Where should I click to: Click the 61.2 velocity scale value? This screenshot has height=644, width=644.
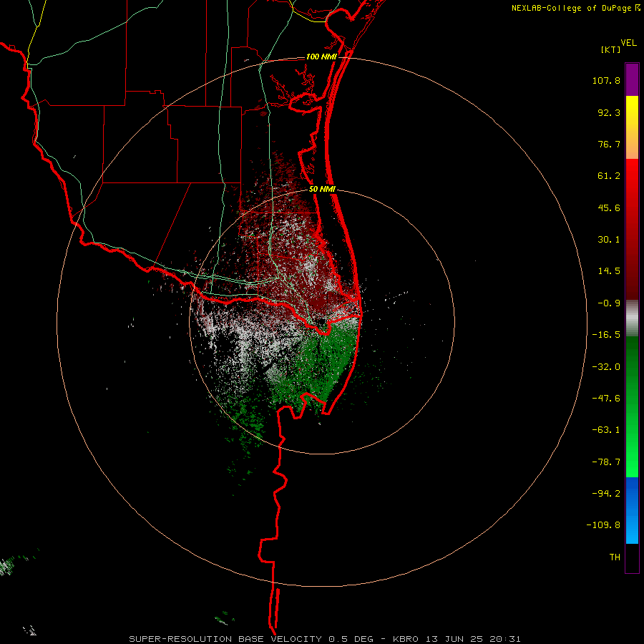click(609, 176)
